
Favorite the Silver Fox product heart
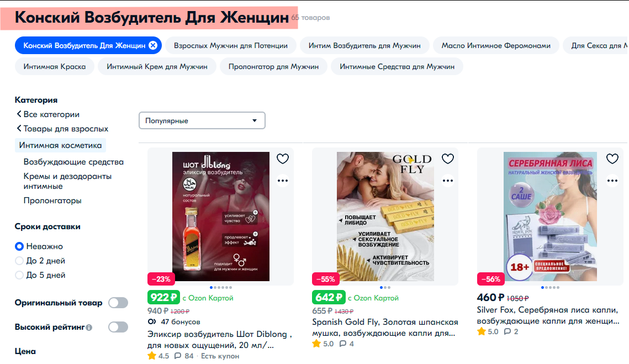point(612,159)
